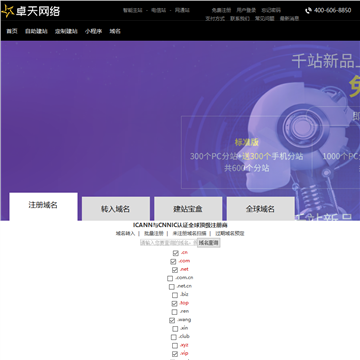Click the 忘记密码 link in the header
The image size is (360, 360).
click(x=271, y=10)
